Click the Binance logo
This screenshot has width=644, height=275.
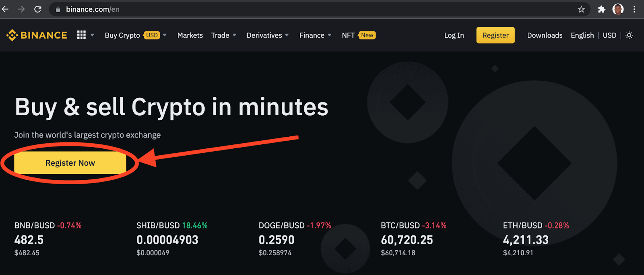pos(37,35)
